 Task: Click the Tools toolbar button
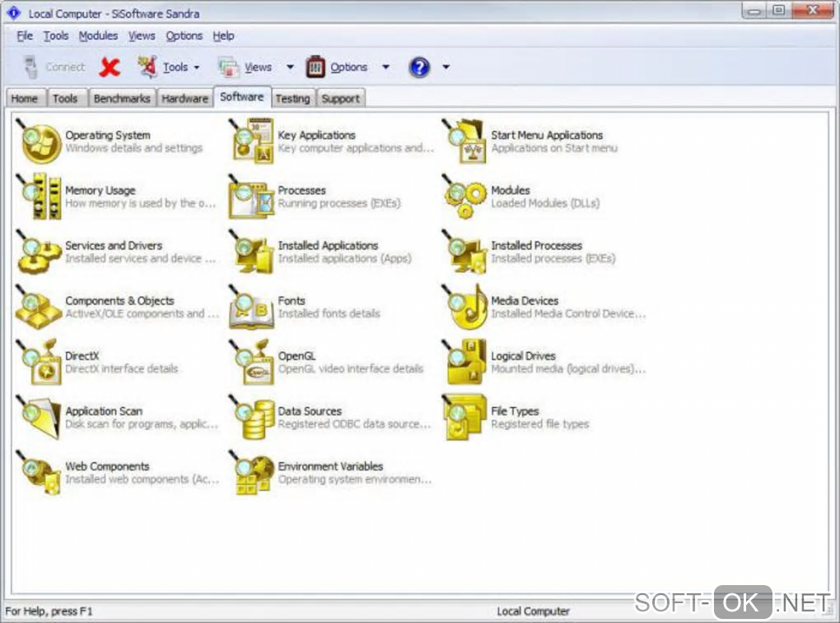(162, 68)
